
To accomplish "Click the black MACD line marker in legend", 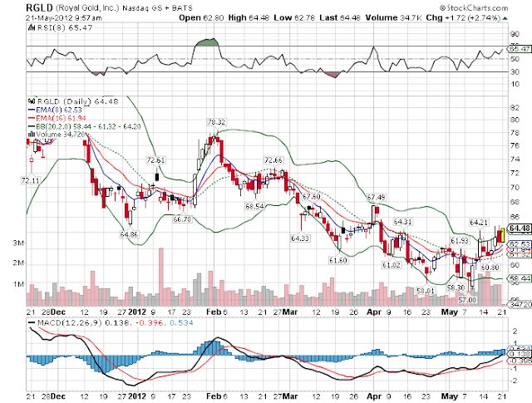I will [32, 322].
